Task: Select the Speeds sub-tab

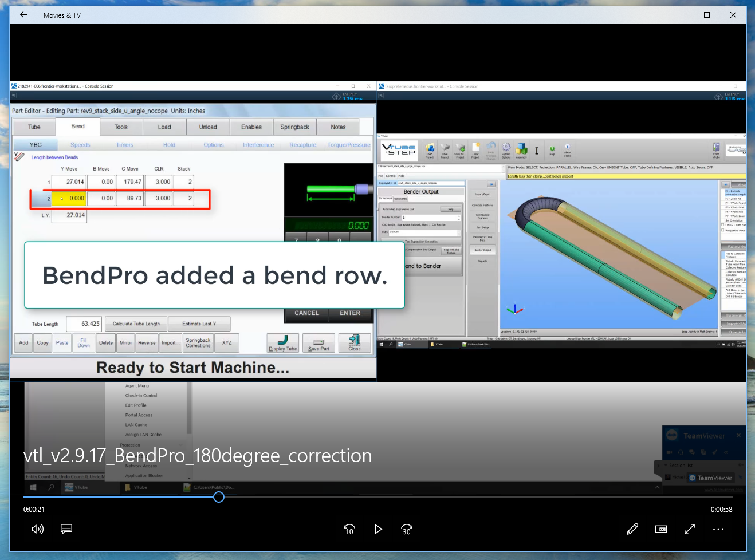Action: 80,145
